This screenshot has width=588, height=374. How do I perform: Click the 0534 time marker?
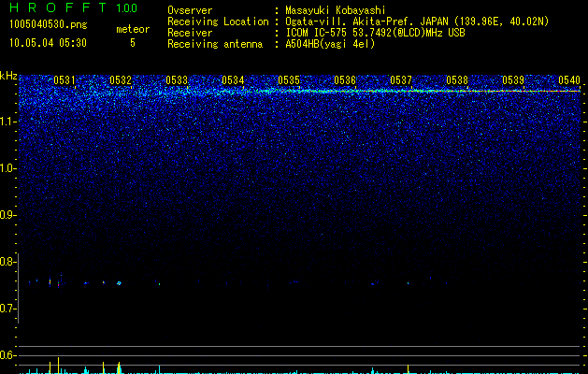tap(233, 79)
